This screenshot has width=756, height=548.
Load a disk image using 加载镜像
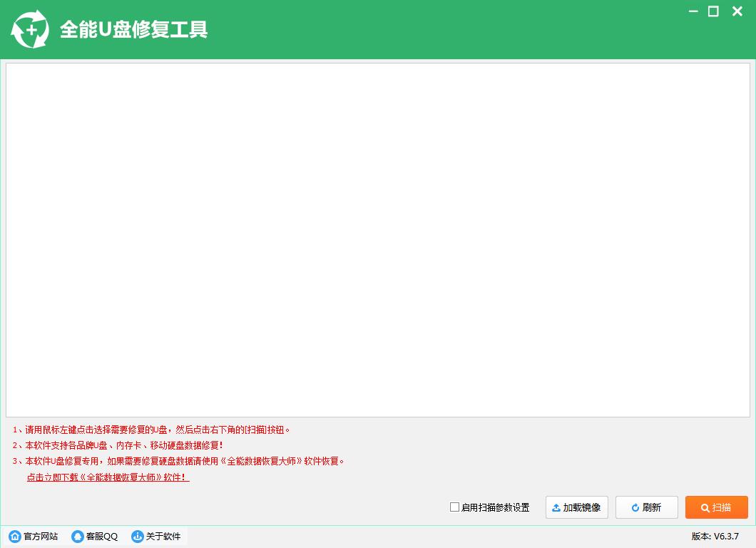coord(576,507)
